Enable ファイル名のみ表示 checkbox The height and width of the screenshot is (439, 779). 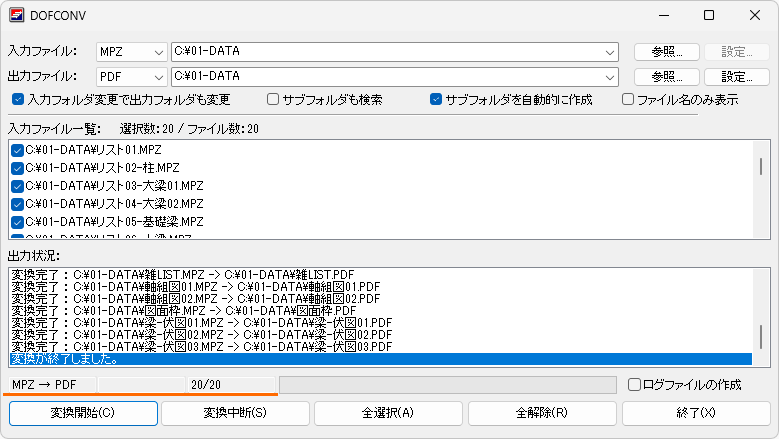(x=627, y=99)
